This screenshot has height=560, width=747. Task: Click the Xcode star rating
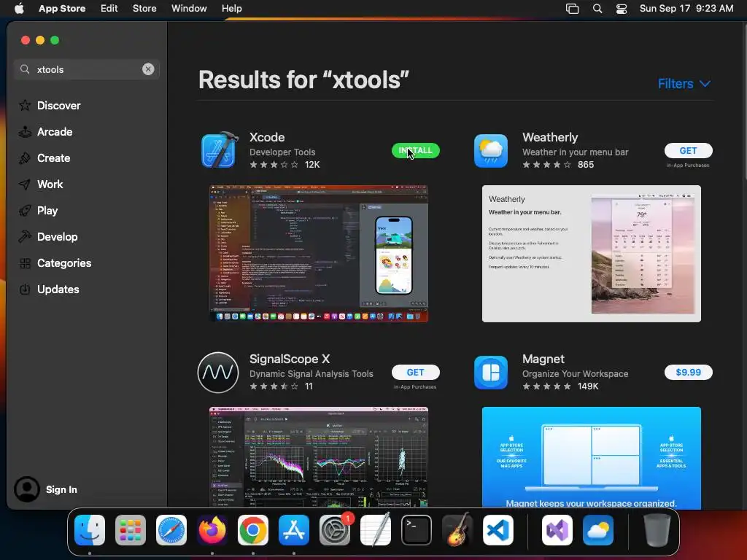coord(274,165)
